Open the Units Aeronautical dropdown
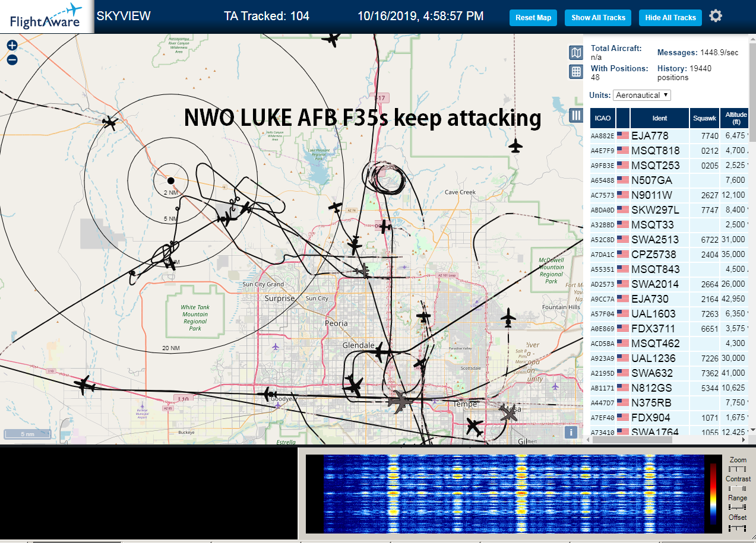 pos(643,95)
